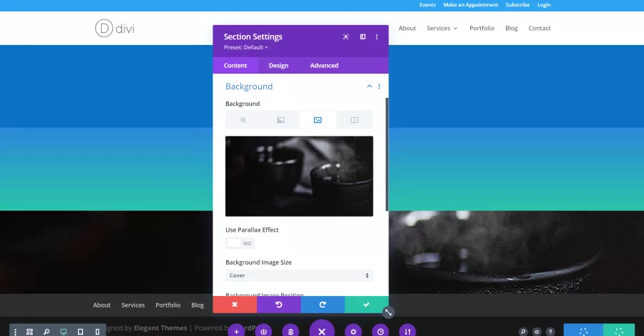This screenshot has height=336, width=644.
Task: Open the Portfolio header menu item
Action: pos(482,29)
